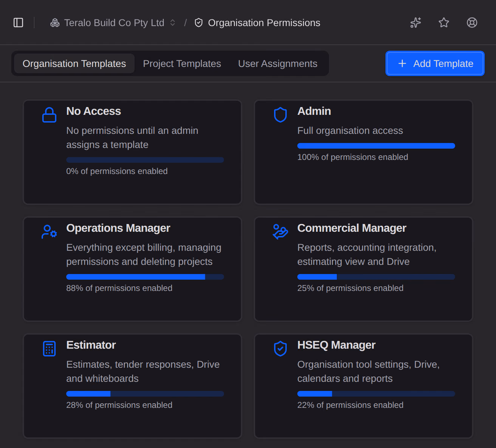The height and width of the screenshot is (448, 496).
Task: Open the User Assignments tab
Action: pos(277,64)
